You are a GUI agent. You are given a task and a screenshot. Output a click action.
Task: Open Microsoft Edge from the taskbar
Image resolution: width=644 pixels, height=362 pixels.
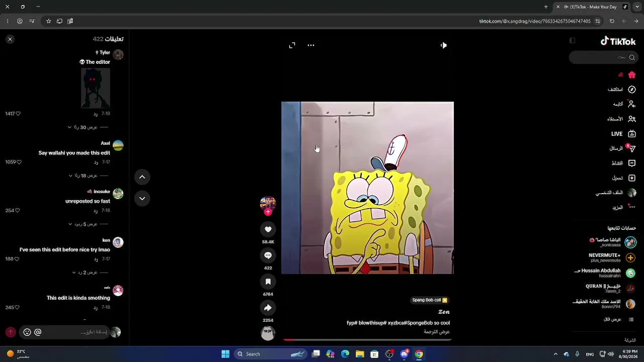345,354
